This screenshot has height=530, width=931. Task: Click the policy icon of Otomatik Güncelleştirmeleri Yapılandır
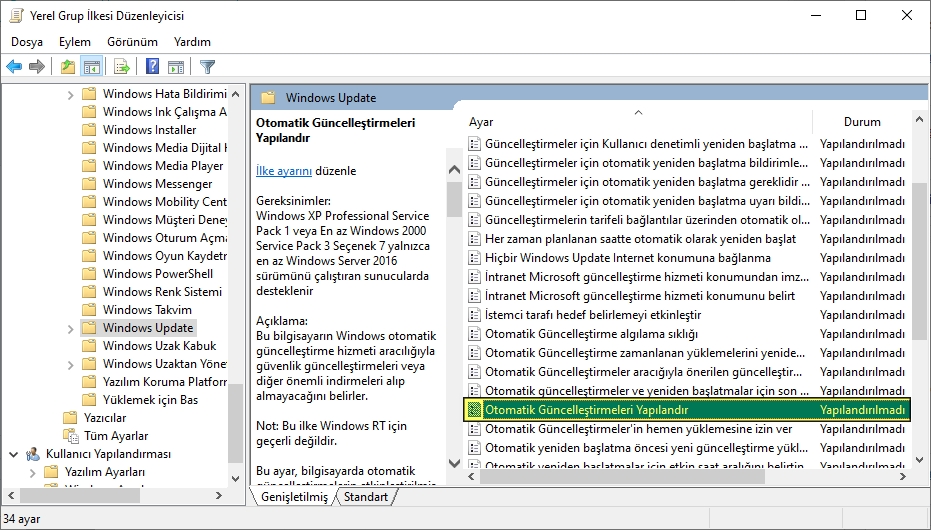pos(474,410)
